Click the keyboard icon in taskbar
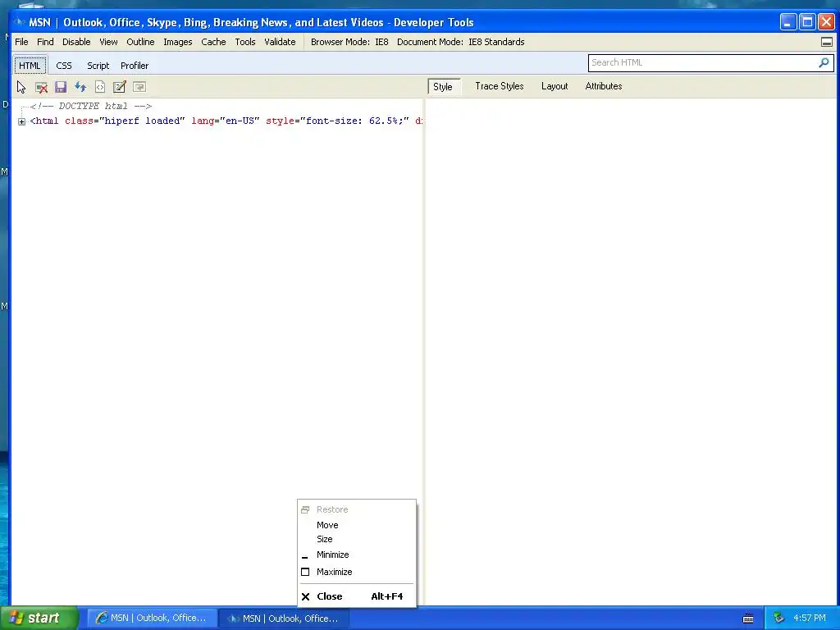Image resolution: width=840 pixels, height=630 pixels. pos(748,619)
